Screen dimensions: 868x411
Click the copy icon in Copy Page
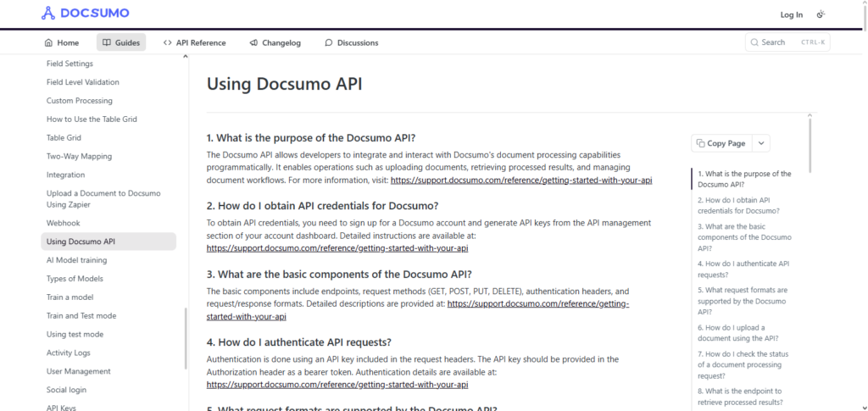pyautogui.click(x=701, y=143)
